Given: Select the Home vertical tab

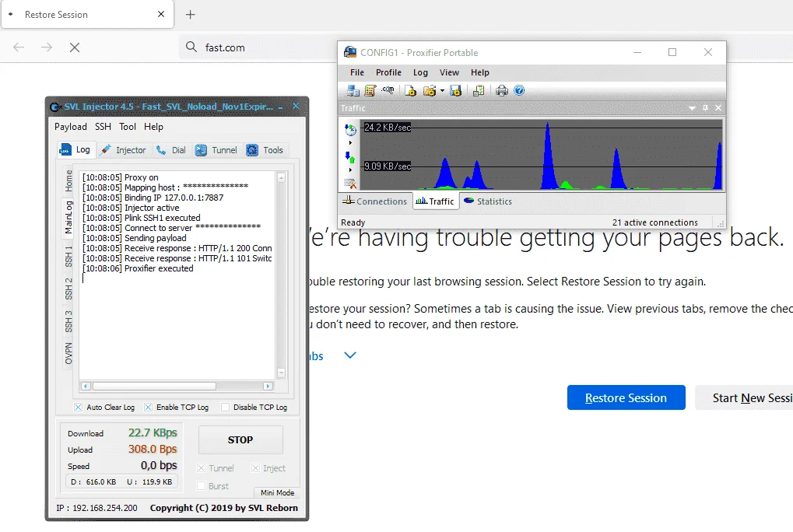Looking at the screenshot, I should click(68, 181).
